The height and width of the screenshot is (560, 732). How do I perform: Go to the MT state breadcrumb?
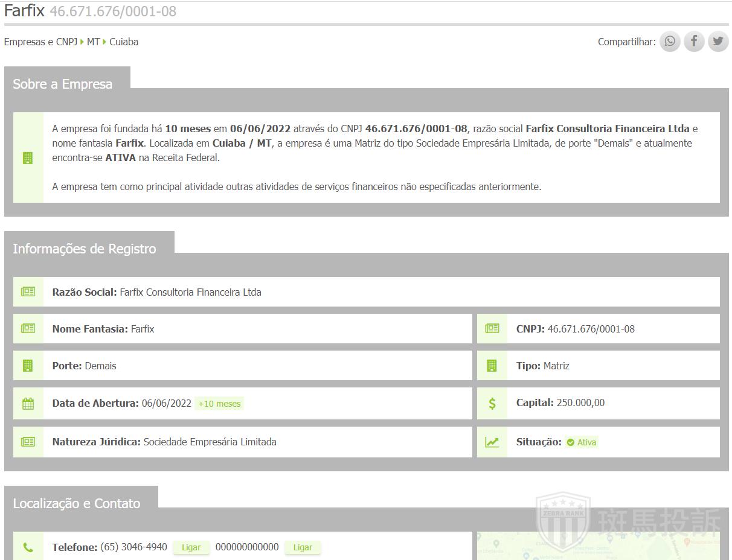(x=93, y=42)
